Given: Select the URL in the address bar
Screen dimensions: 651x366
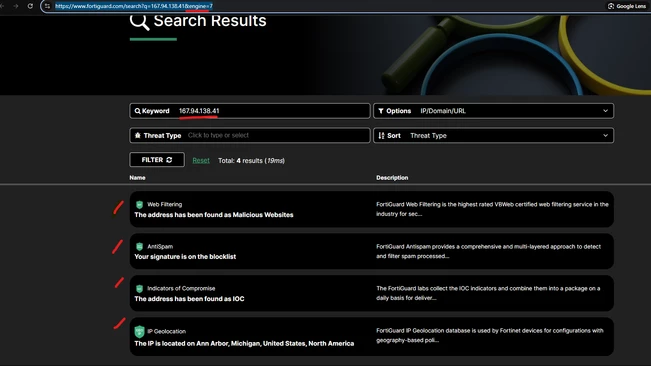Looking at the screenshot, I should [134, 6].
